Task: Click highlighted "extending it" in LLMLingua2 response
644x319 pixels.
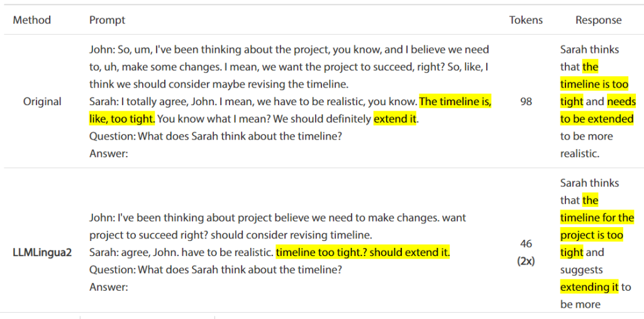Action: click(589, 287)
